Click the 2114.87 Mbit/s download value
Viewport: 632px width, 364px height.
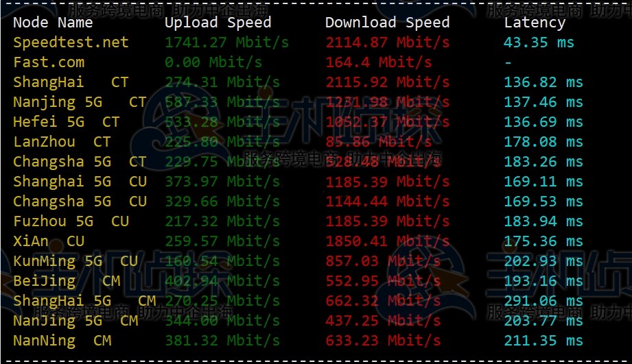click(x=387, y=43)
